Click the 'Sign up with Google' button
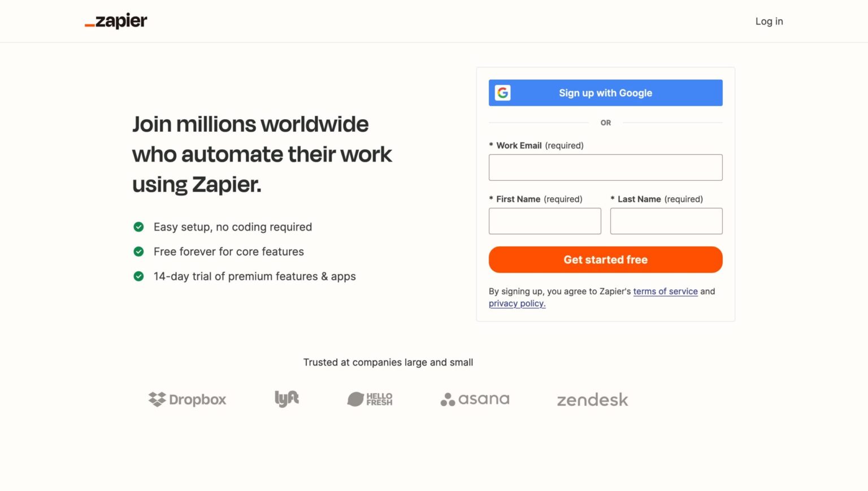 [x=605, y=93]
